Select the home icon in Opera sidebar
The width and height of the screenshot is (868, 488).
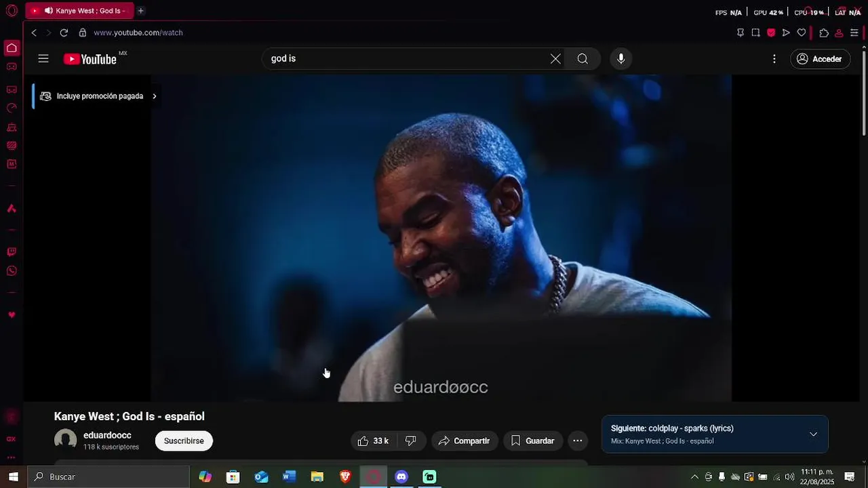12,48
